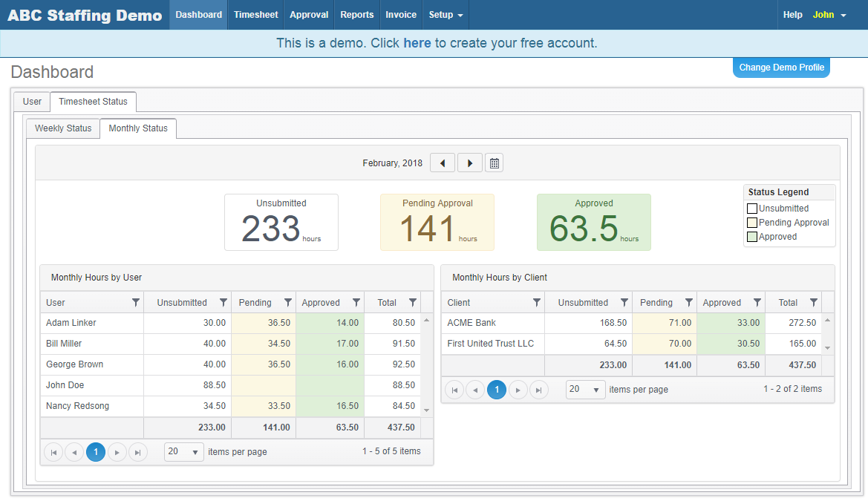Select the Nancy Redsong row name
The width and height of the screenshot is (868, 501).
[x=77, y=406]
